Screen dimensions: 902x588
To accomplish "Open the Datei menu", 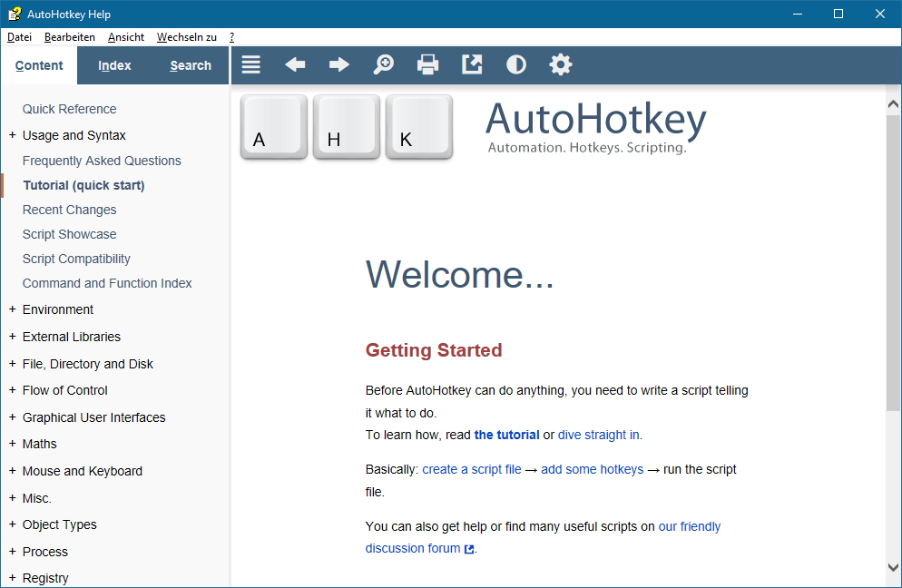I will tap(19, 37).
